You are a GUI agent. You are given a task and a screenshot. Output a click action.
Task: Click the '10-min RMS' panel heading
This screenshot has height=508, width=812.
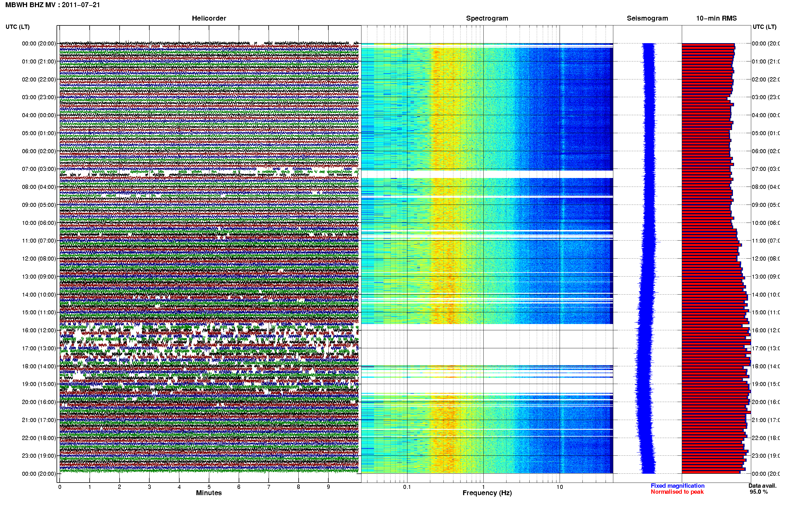[x=716, y=18]
